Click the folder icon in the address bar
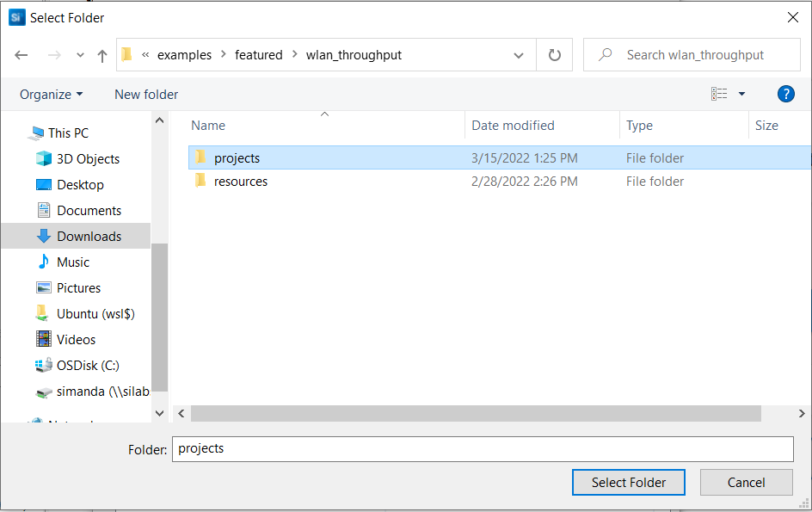The height and width of the screenshot is (512, 812). [x=126, y=54]
